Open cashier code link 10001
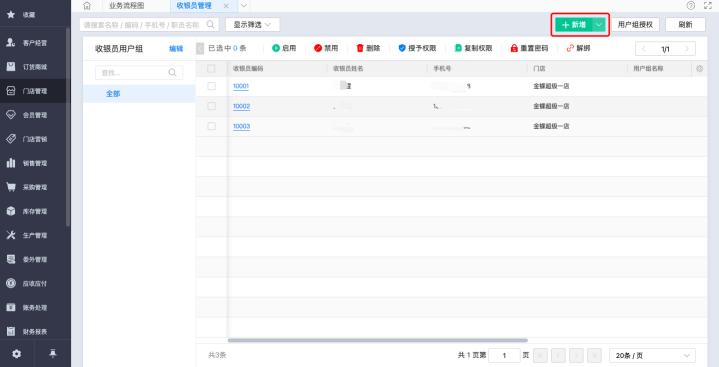Image resolution: width=719 pixels, height=367 pixels. click(241, 86)
